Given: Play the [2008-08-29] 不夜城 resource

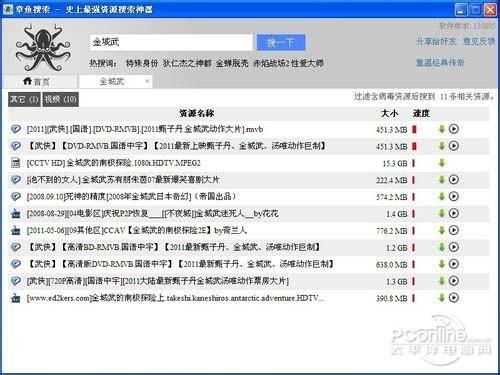Looking at the screenshot, I should 454,213.
